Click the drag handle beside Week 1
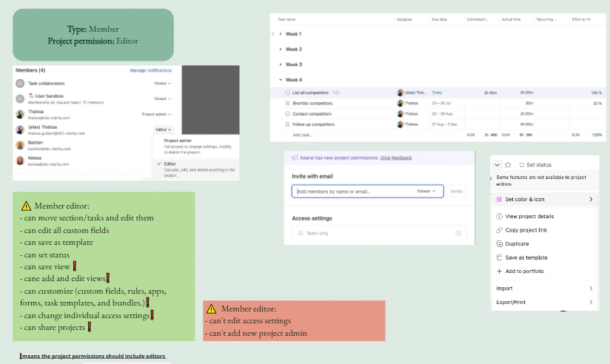The height and width of the screenshot is (364, 610). click(272, 34)
